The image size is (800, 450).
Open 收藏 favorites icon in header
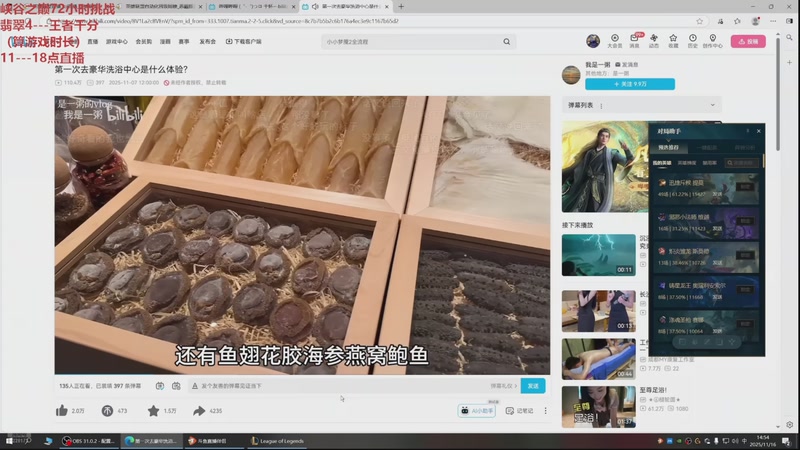click(673, 41)
